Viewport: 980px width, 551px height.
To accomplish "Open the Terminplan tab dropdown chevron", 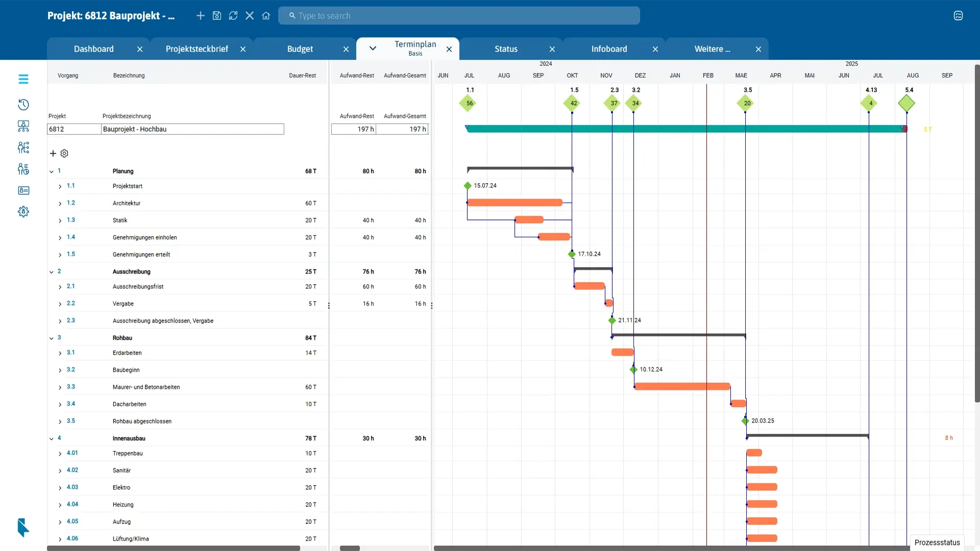I will tap(372, 48).
